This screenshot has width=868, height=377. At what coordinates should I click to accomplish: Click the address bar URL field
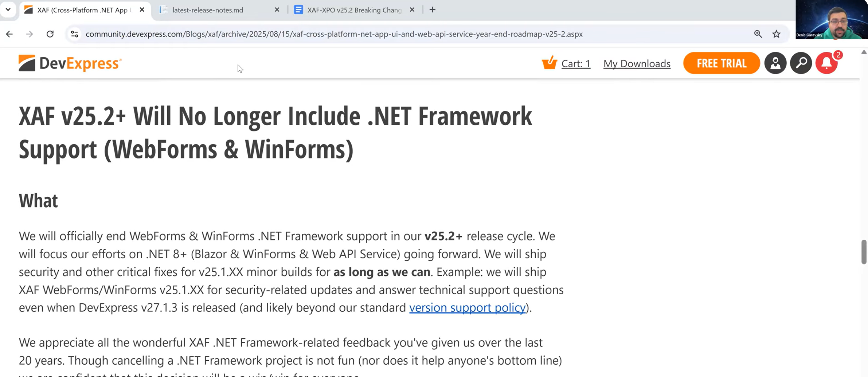coord(334,34)
